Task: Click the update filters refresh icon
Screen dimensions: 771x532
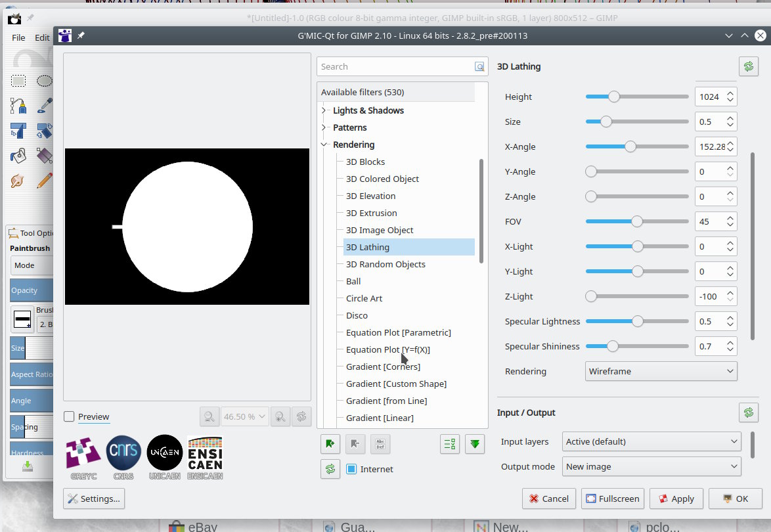Action: click(330, 468)
